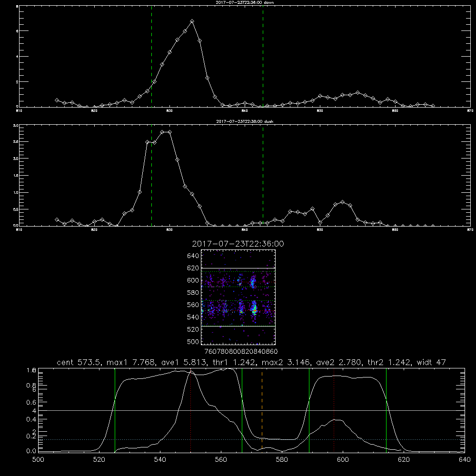Screen dimensions: 476x476
Task: Click the dotted horizontal threshold line in bottom plot
Action: pos(251,439)
